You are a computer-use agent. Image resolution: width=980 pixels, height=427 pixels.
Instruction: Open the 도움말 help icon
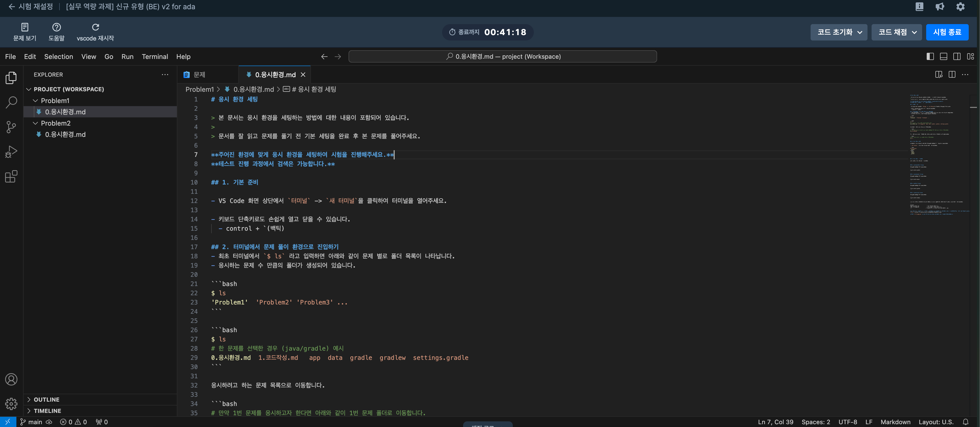click(x=56, y=27)
